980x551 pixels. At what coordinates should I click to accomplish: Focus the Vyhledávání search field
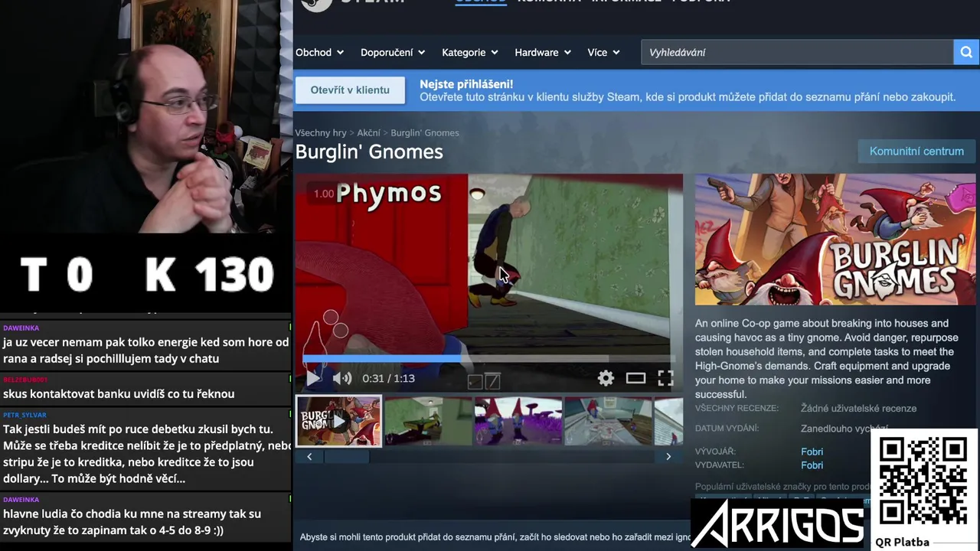pos(797,52)
